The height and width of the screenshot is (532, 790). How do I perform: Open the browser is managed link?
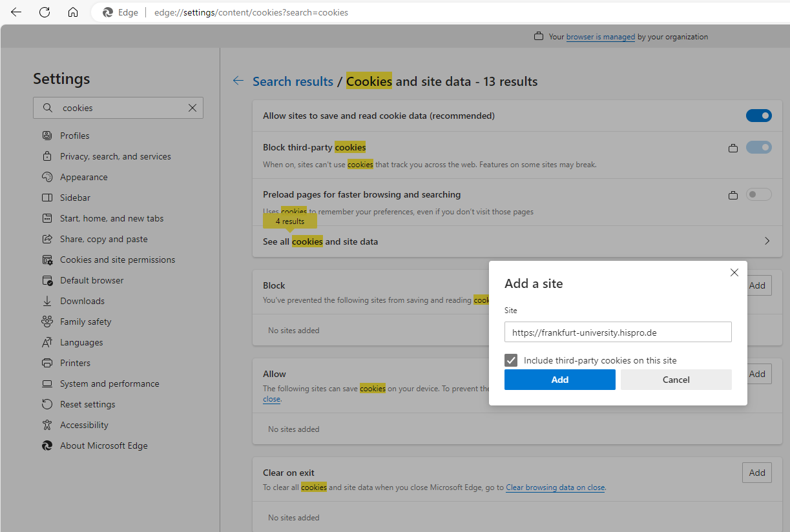click(x=600, y=37)
